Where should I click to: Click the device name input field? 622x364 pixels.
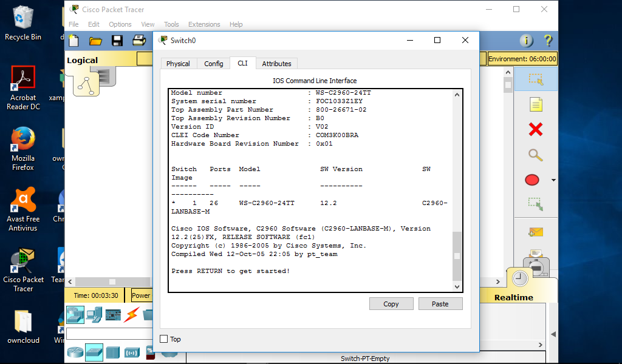(109, 334)
